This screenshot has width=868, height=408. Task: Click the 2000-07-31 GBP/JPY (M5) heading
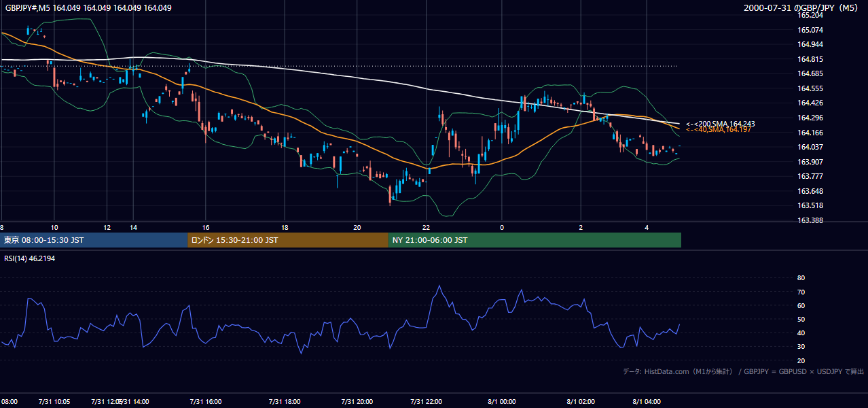[x=801, y=8]
